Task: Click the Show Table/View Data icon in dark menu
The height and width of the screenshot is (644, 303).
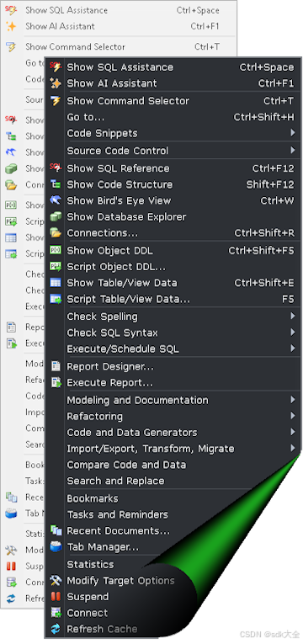Action: pos(56,283)
